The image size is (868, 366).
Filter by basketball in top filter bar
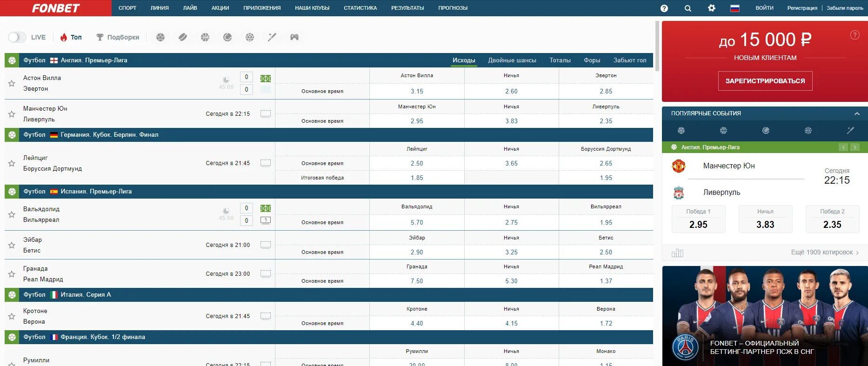(205, 37)
